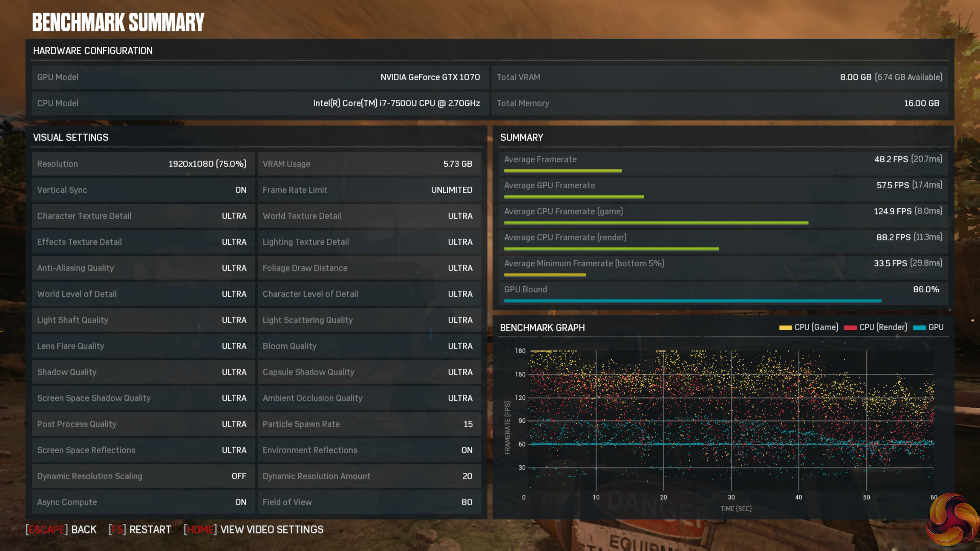The height and width of the screenshot is (551, 980).
Task: Click the Average Framerate green bar
Action: [x=562, y=171]
